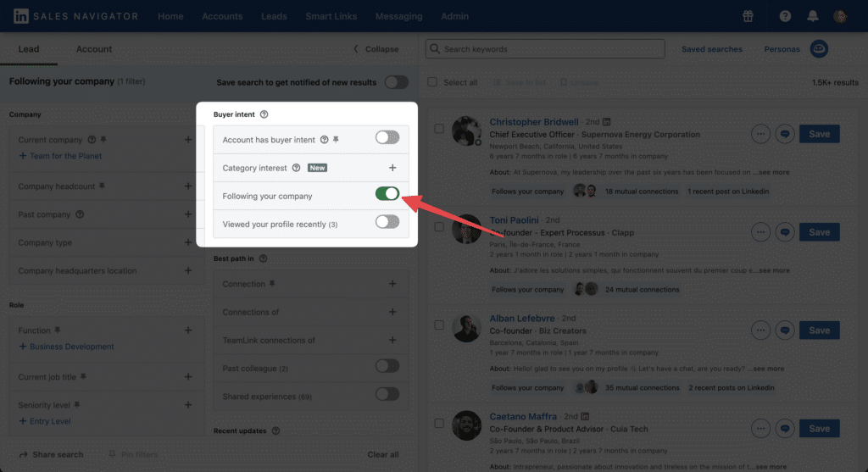868x472 pixels.
Task: Switch to the Lead tab
Action: (x=29, y=48)
